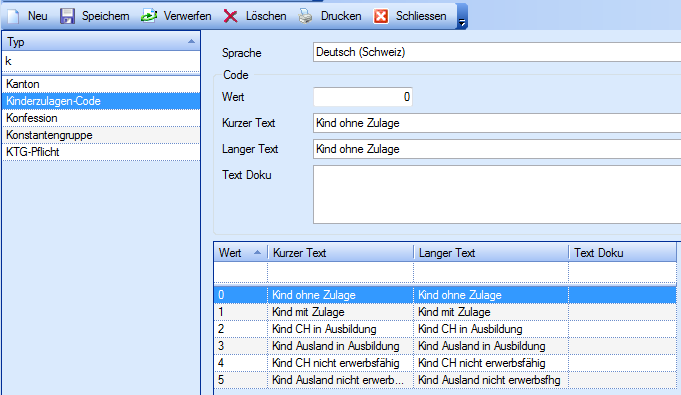The width and height of the screenshot is (681, 395).
Task: Click the Speichern floppy disk icon
Action: coord(67,16)
